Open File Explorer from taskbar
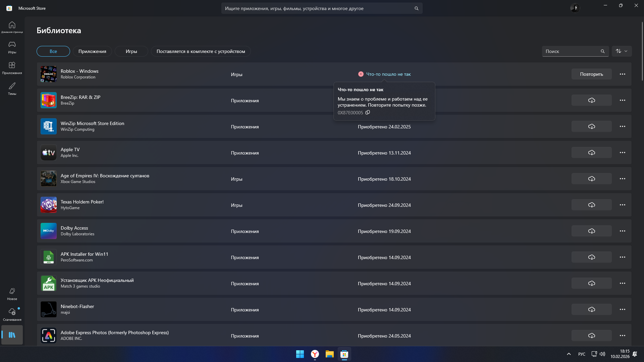This screenshot has height=362, width=644. pyautogui.click(x=329, y=354)
